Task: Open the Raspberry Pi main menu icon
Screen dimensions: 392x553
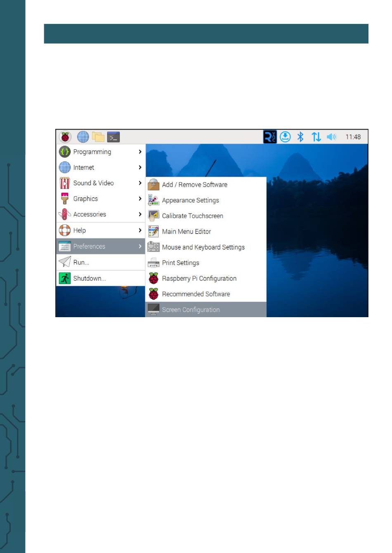Action: click(65, 137)
